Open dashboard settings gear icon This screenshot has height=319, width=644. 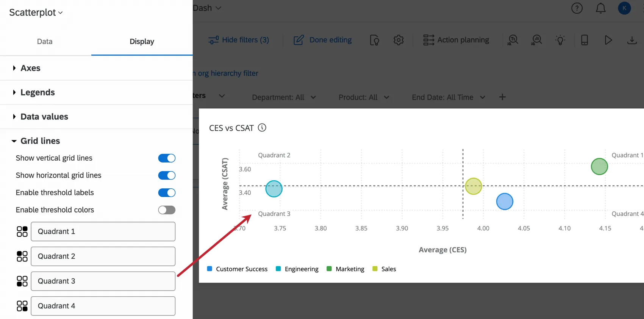(x=399, y=40)
